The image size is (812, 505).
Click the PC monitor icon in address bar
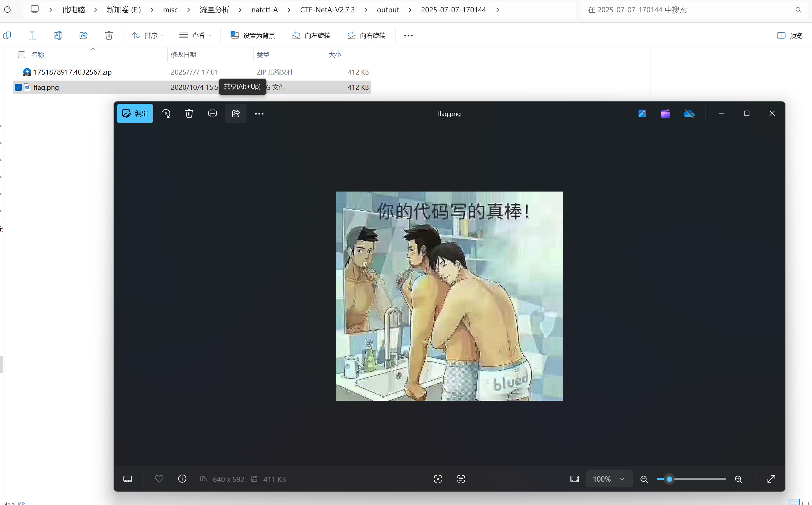[35, 10]
